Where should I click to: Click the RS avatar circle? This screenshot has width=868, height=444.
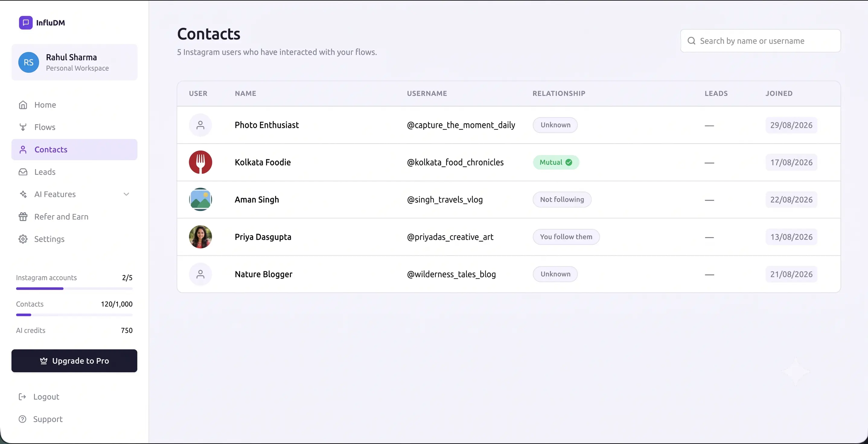(29, 62)
